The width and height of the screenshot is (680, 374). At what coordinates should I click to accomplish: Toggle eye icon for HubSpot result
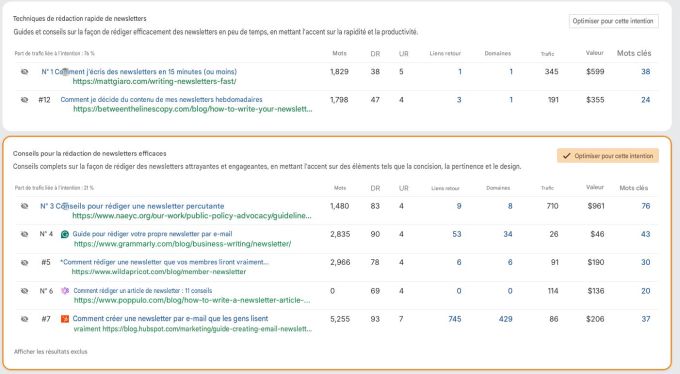click(x=24, y=319)
